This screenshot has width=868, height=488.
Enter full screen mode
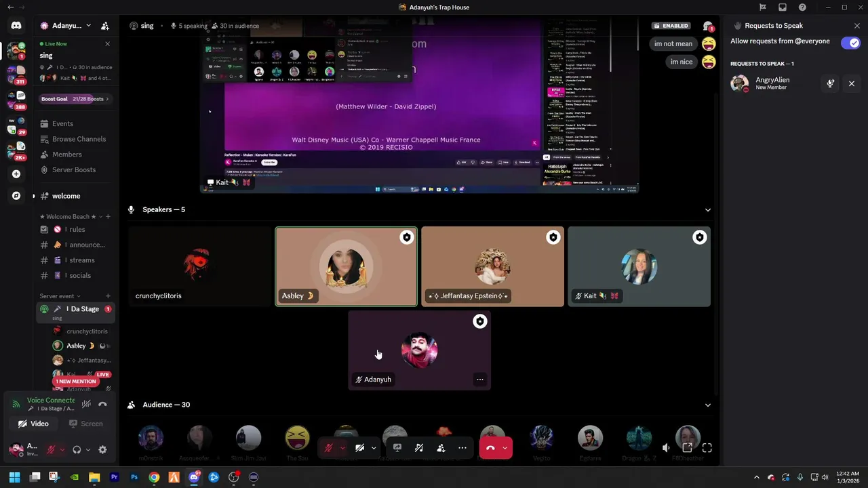(x=707, y=448)
